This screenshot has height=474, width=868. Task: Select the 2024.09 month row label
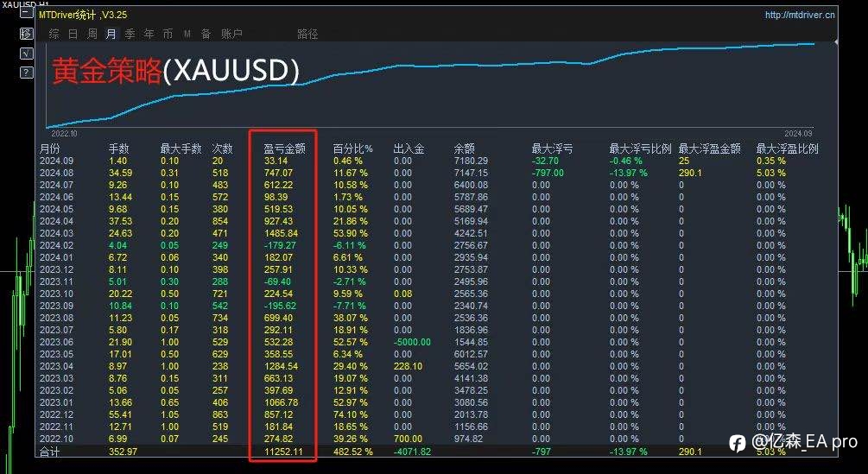54,161
